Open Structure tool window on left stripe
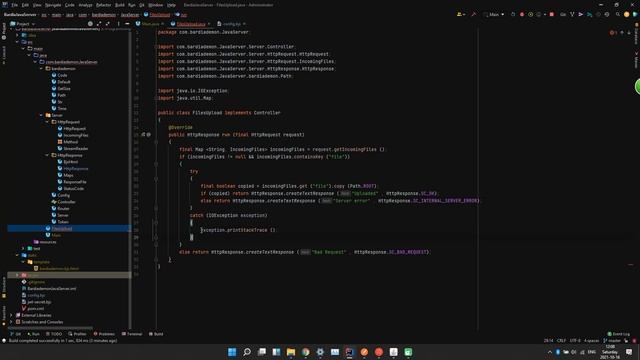Image resolution: width=640 pixels, height=360 pixels. [x=4, y=288]
